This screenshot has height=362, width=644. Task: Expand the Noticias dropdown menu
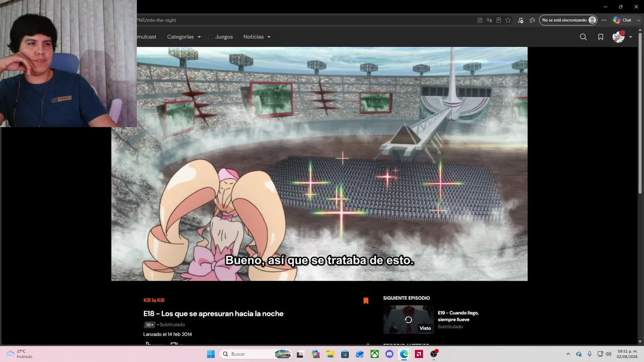[257, 37]
